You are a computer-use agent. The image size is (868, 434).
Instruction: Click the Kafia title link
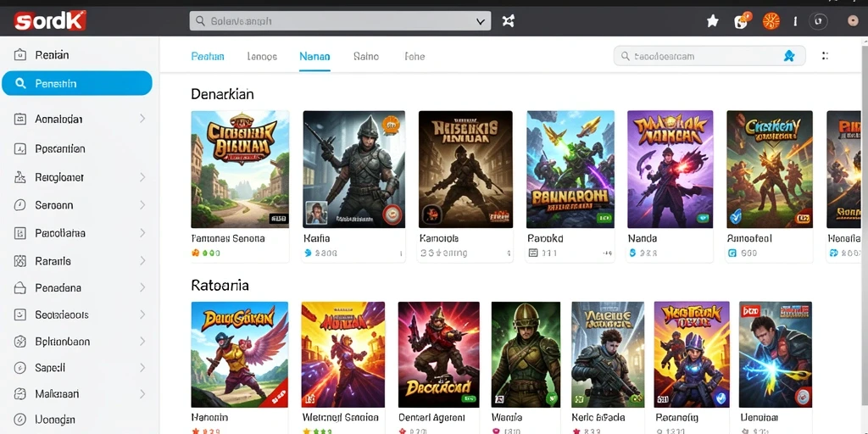point(317,238)
